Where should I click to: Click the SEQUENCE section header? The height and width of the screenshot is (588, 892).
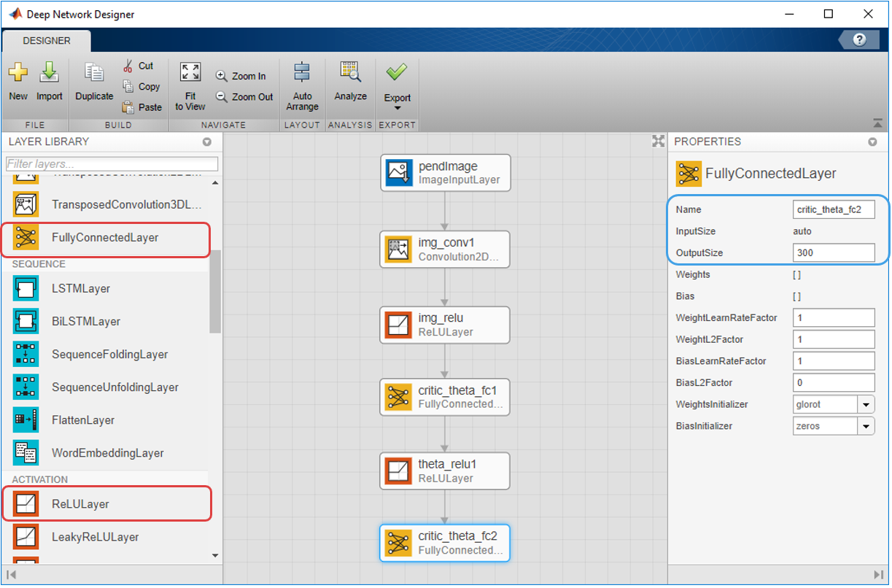pos(39,264)
